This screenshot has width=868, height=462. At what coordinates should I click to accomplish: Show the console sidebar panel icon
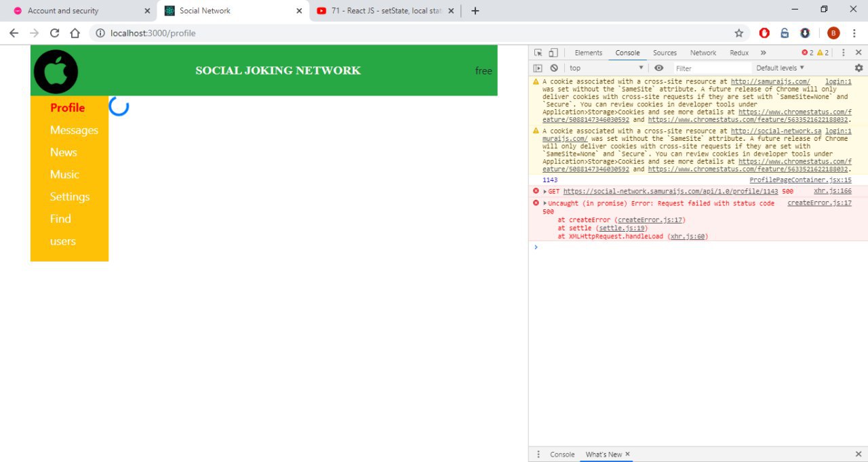538,68
